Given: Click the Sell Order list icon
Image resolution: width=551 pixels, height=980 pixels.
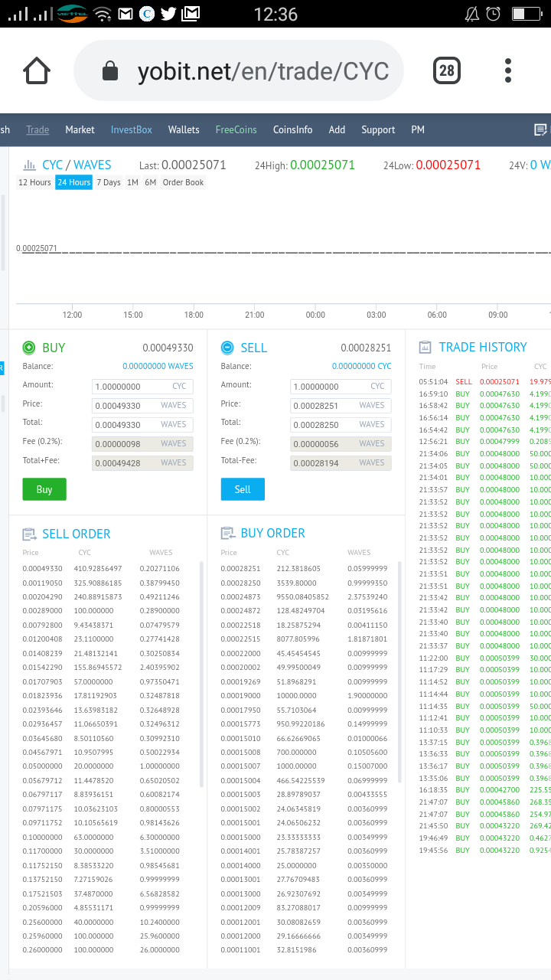Looking at the screenshot, I should point(29,534).
